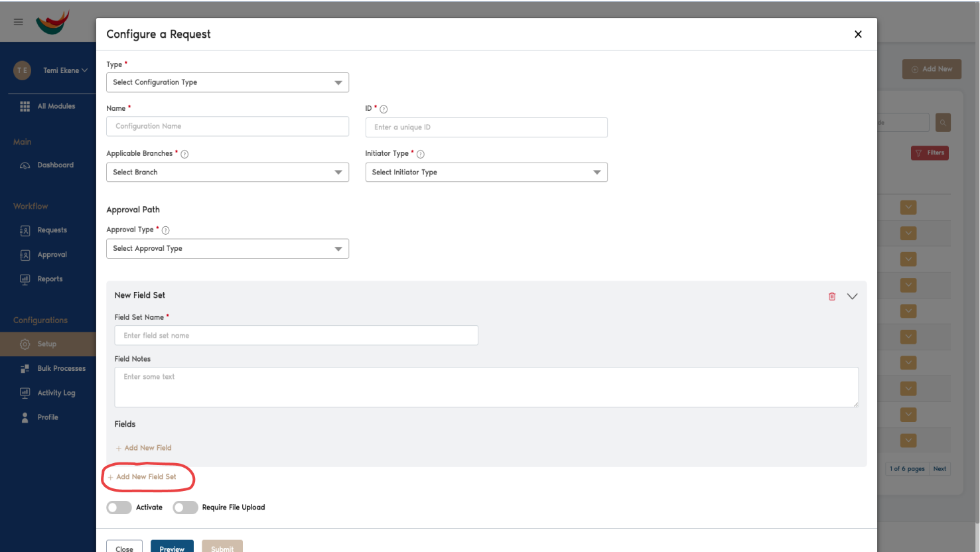Select the Dashboard icon in sidebar
Screen dimensions: 980x552
pos(25,165)
